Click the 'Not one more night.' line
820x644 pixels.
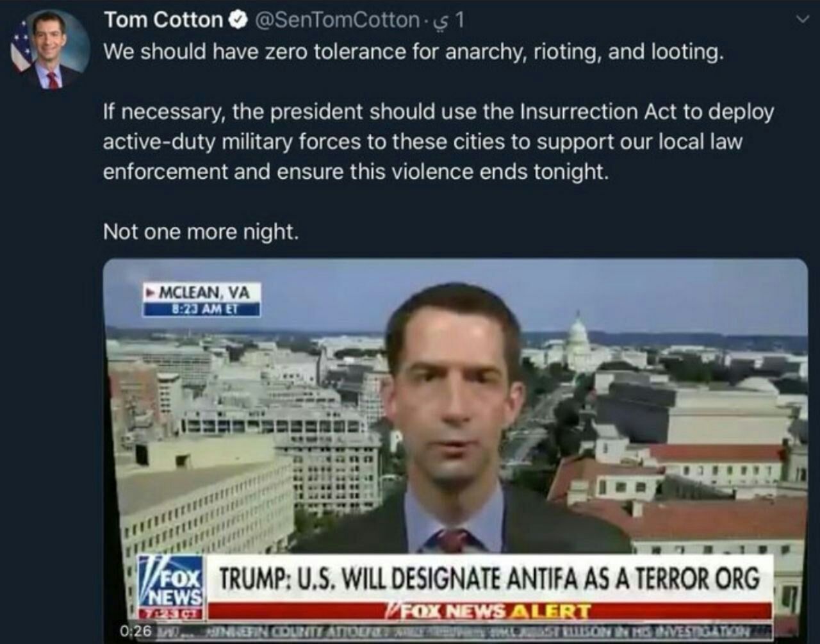pos(201,231)
